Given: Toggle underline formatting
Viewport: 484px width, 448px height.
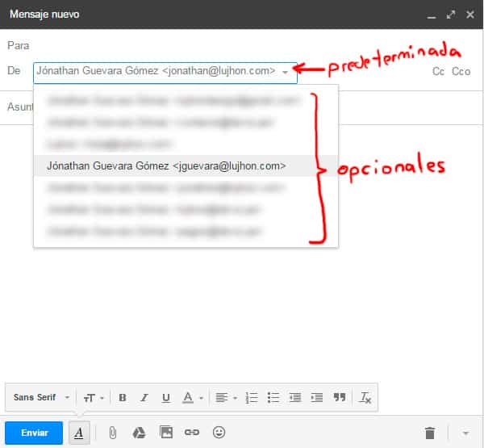Looking at the screenshot, I should (x=166, y=398).
